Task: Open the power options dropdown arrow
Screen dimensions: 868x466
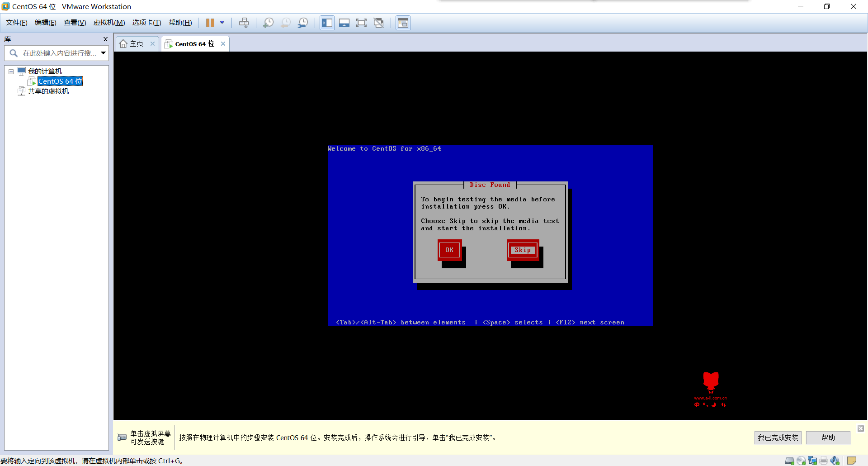Action: pos(222,23)
